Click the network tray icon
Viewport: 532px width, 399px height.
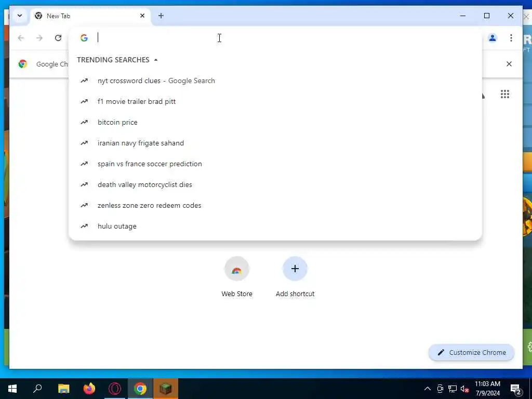coord(453,389)
